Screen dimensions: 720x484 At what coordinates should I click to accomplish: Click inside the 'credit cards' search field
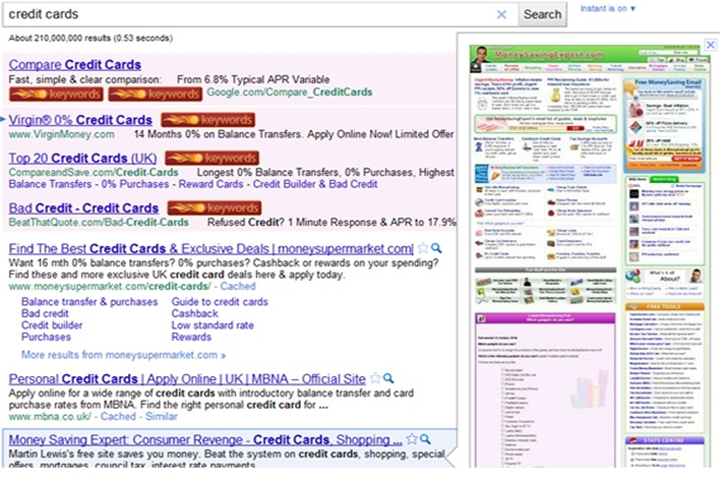tap(250, 14)
